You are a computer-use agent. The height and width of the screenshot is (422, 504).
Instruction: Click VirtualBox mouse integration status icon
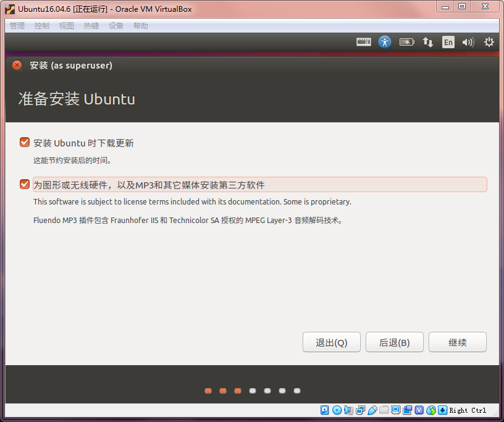(431, 410)
